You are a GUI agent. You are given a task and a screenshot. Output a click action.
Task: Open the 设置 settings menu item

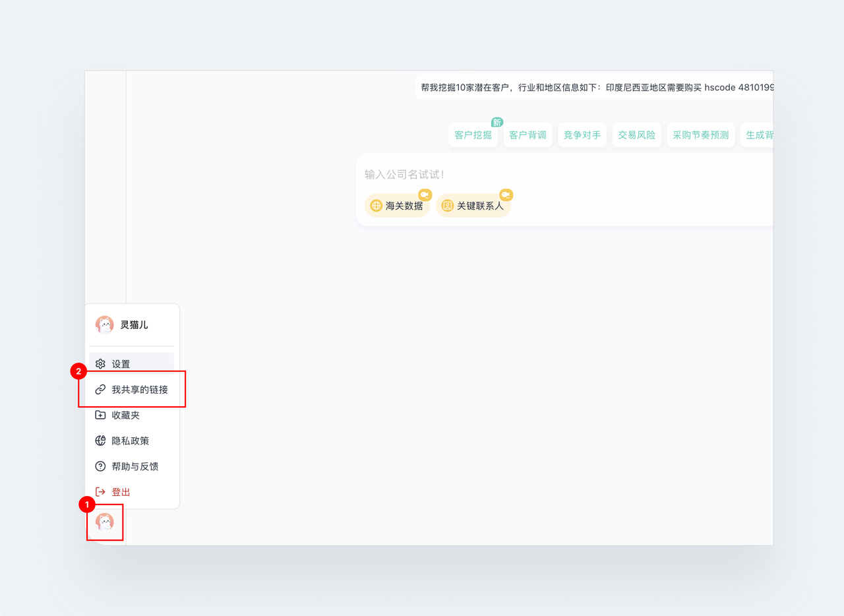click(131, 364)
